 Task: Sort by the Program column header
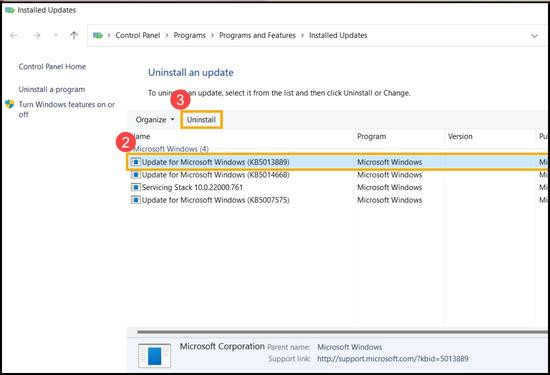tap(371, 136)
